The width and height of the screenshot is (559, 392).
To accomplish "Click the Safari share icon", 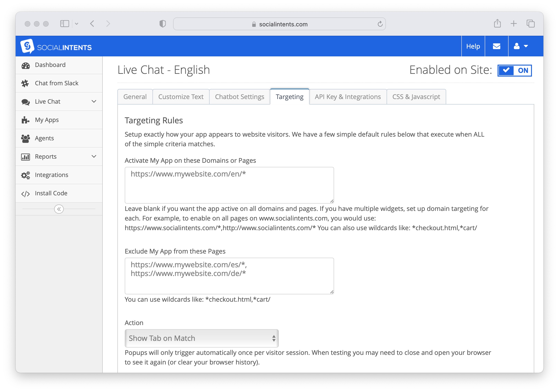I will pyautogui.click(x=497, y=24).
